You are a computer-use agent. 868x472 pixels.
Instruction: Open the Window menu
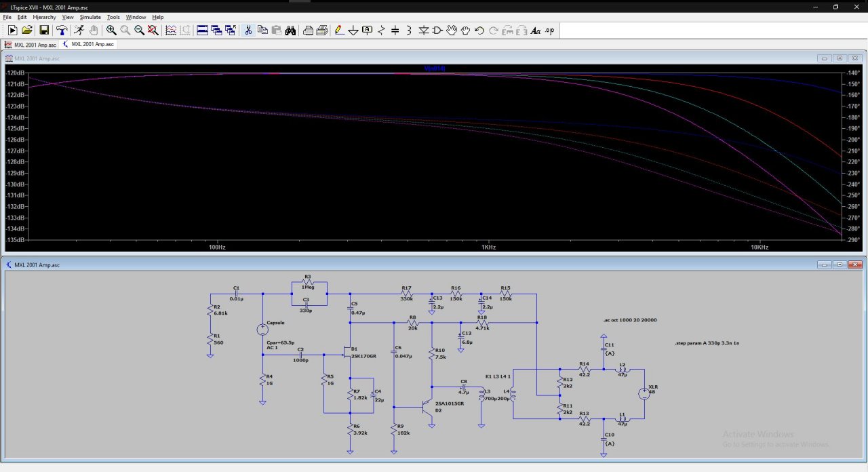[136, 17]
